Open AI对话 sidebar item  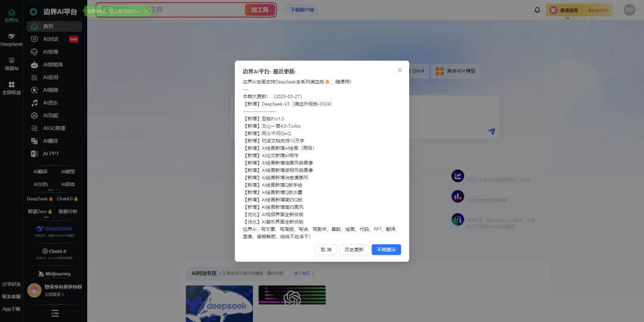(54, 39)
